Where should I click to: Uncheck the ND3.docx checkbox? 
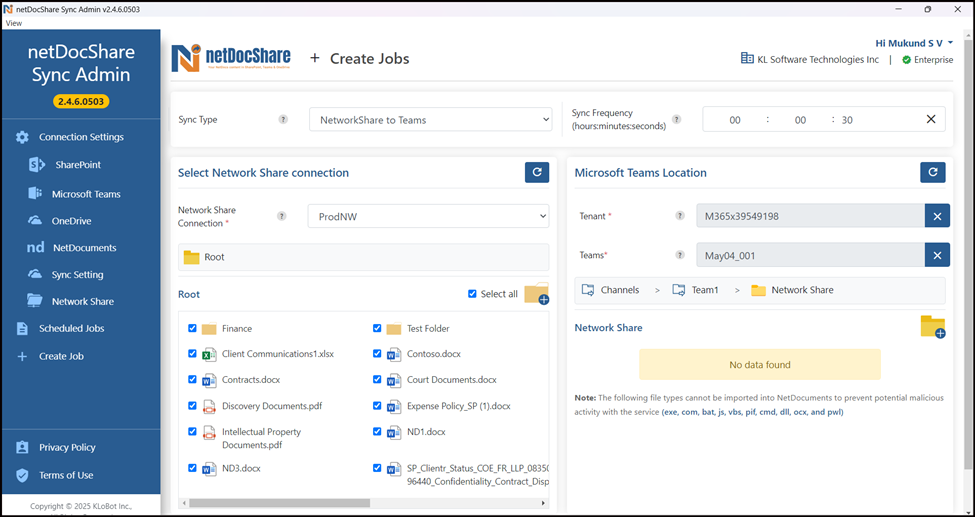click(x=192, y=468)
